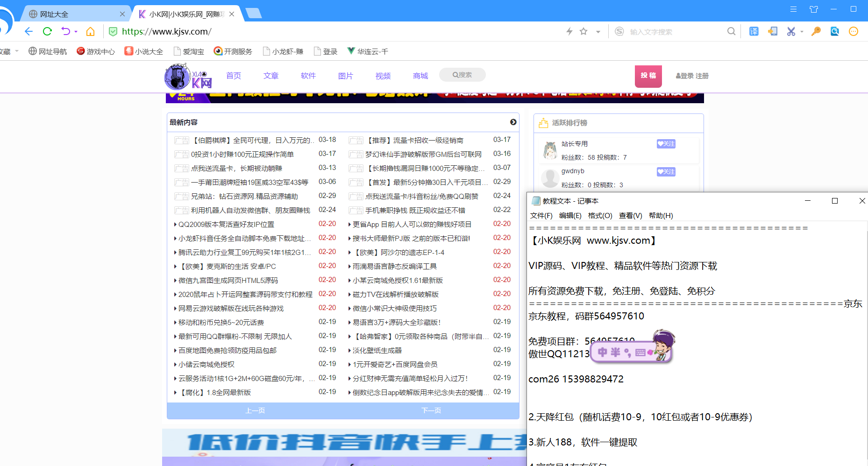Open the find-in-page magnifier icon beside the menu

[835, 31]
